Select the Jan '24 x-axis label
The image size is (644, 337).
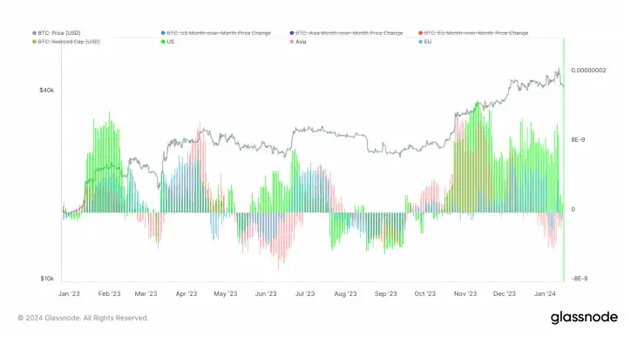click(x=545, y=293)
